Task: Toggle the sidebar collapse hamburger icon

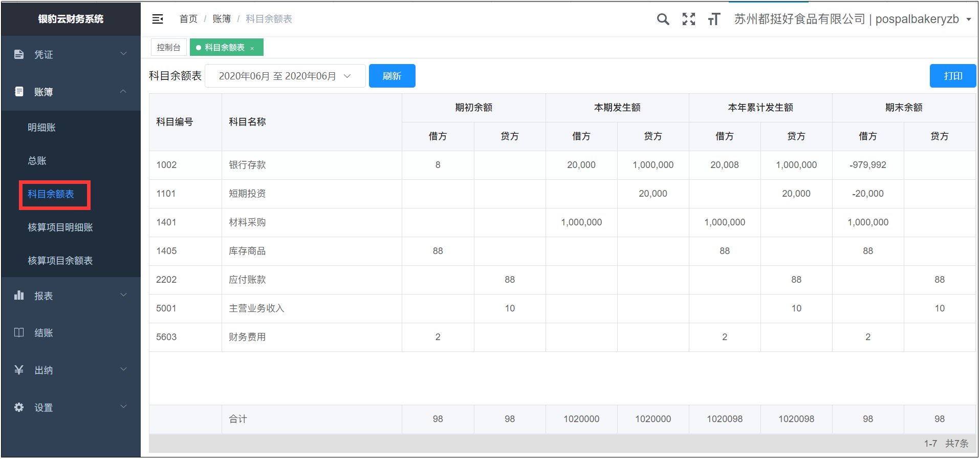Action: pyautogui.click(x=158, y=19)
